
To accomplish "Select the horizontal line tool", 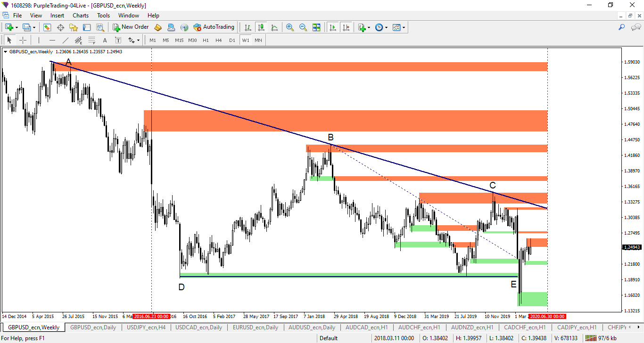I will [52, 40].
